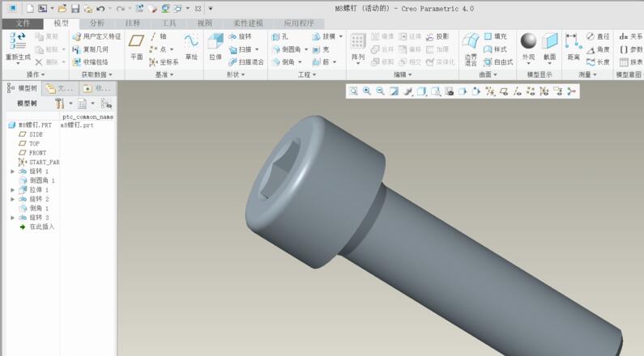Select the 样式 (Style) surface tool
The width and height of the screenshot is (644, 356).
click(x=495, y=49)
